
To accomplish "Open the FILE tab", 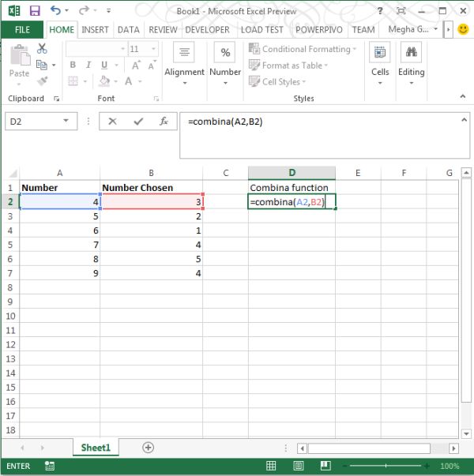I will point(22,29).
